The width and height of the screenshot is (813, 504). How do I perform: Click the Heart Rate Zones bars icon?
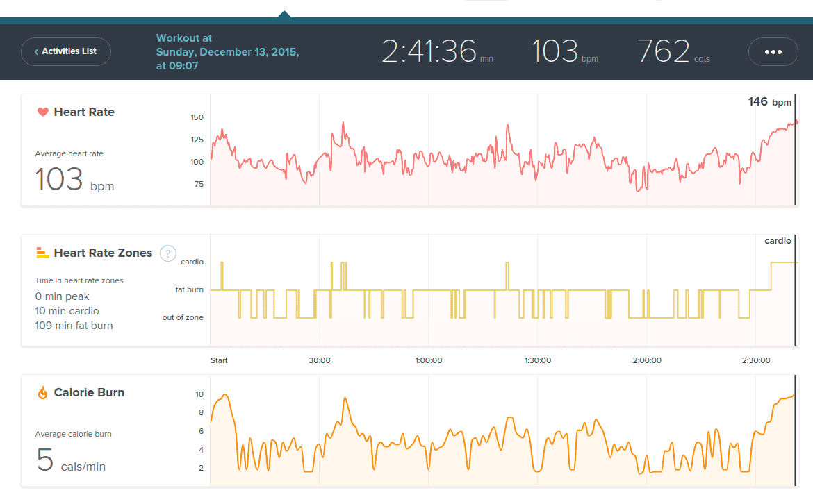click(43, 253)
